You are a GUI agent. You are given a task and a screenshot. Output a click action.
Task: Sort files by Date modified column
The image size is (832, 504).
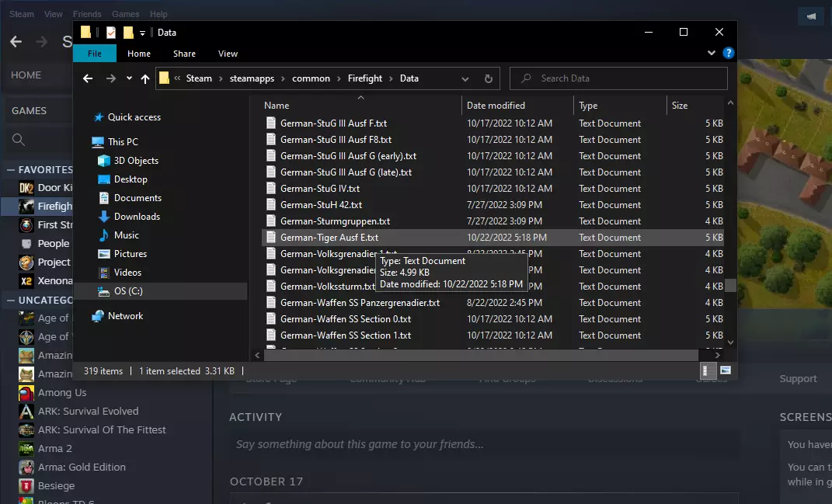tap(496, 106)
